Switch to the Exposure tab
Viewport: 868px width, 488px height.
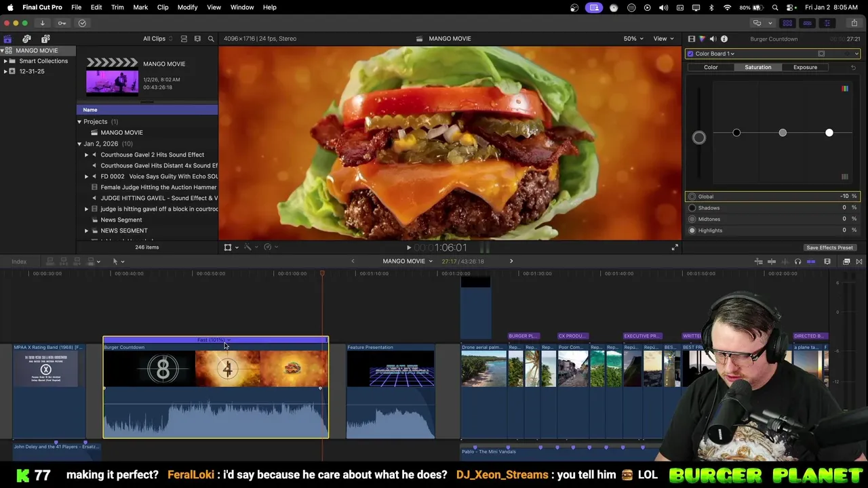pyautogui.click(x=805, y=67)
